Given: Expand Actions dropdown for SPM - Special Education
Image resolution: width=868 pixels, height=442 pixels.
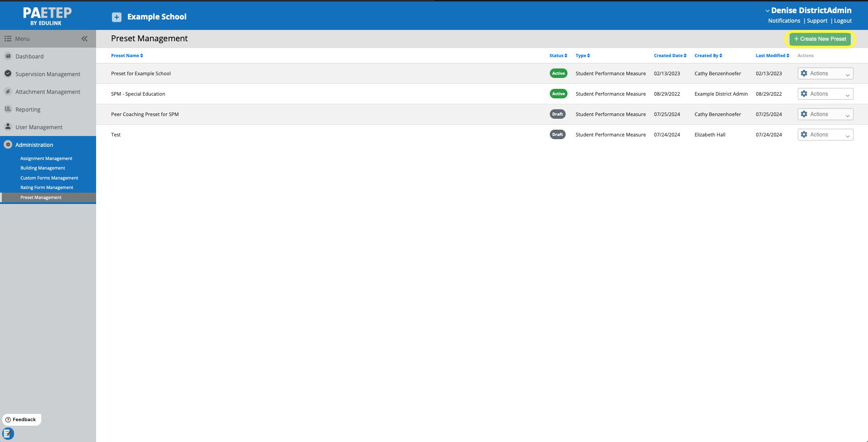Looking at the screenshot, I should point(825,94).
